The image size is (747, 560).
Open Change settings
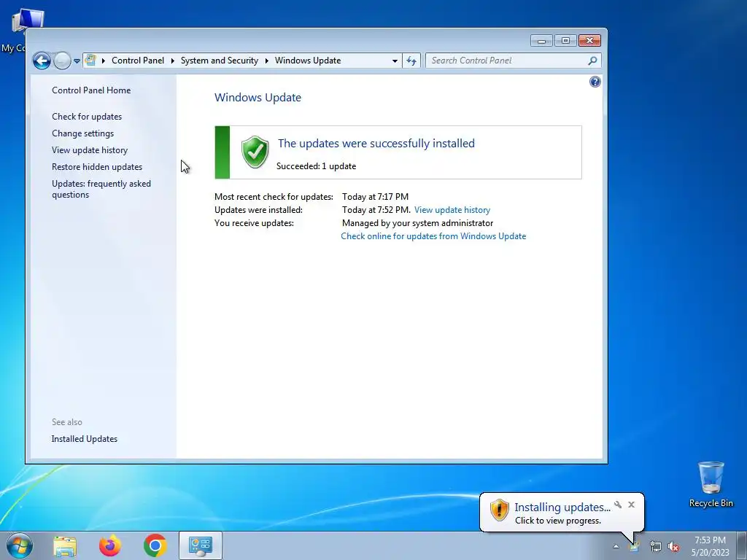click(x=83, y=133)
